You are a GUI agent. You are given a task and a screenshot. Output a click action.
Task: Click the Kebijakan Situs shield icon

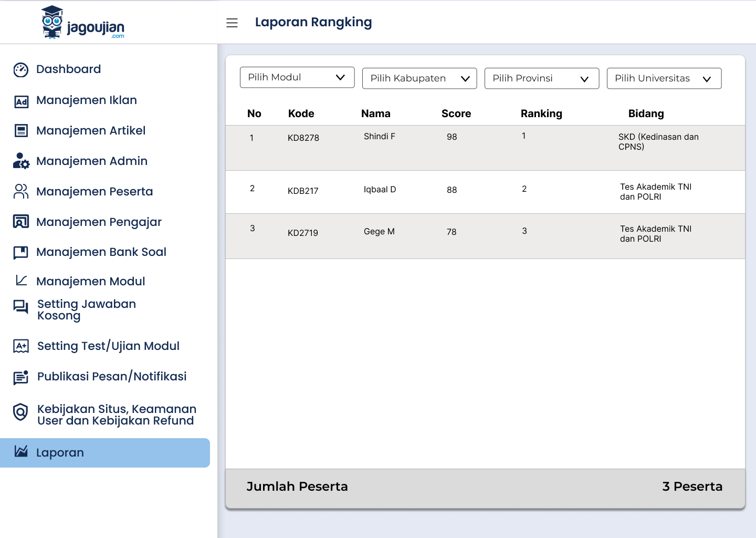(20, 412)
